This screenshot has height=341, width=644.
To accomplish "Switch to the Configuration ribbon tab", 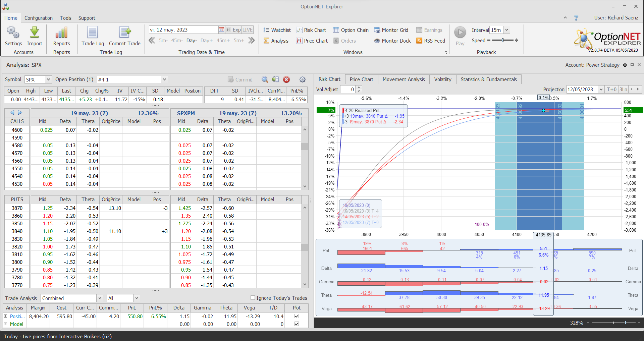I will click(x=39, y=18).
